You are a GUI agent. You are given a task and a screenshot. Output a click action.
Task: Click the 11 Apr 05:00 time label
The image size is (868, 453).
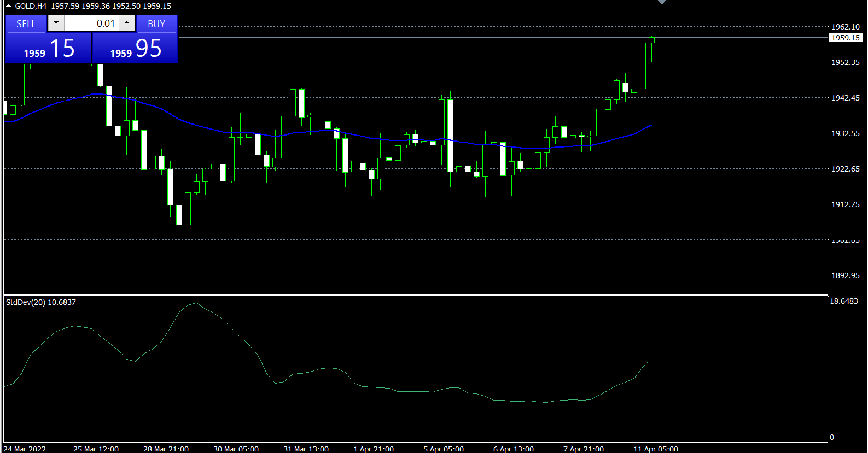coord(656,449)
